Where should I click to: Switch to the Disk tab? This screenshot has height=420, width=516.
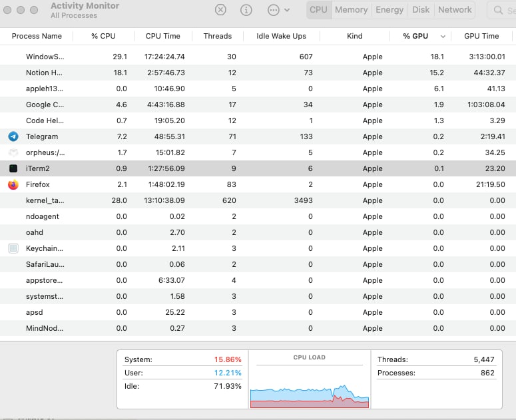(x=421, y=10)
